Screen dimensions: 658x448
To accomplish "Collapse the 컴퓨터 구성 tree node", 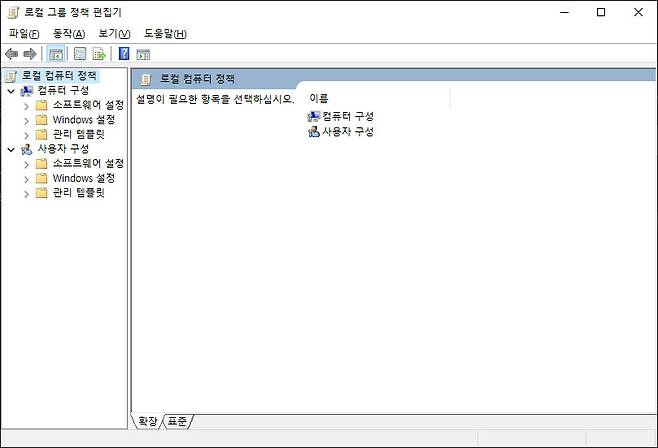I will pos(11,91).
